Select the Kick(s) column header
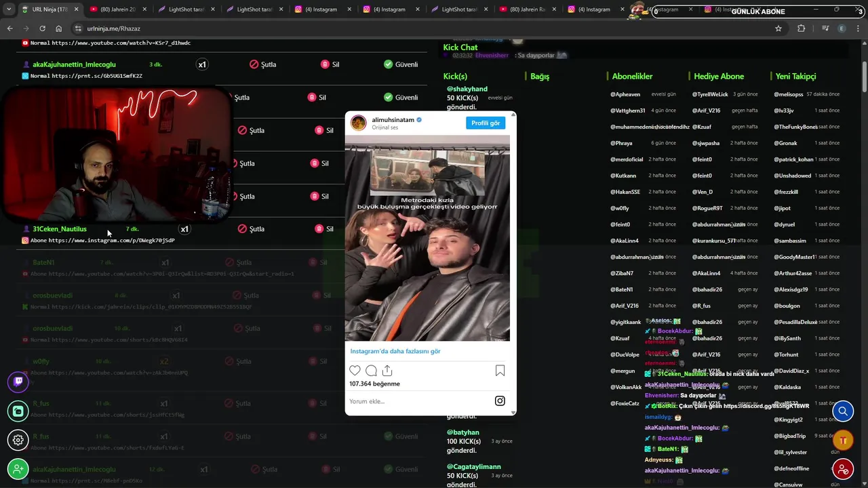This screenshot has height=488, width=868. click(455, 77)
